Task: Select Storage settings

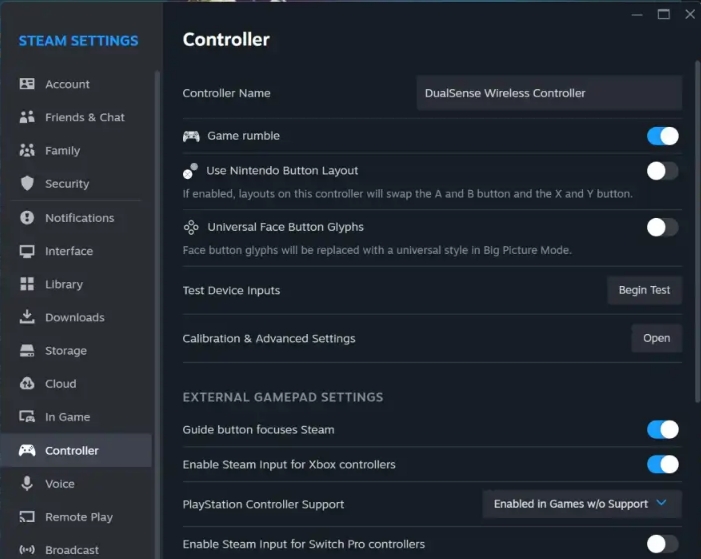Action: coord(76,351)
